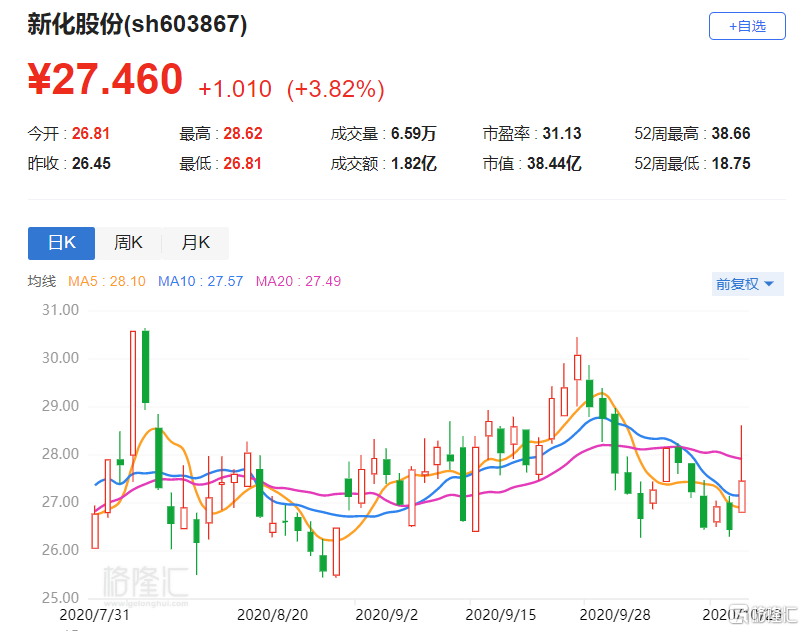Click the current price ¥27.460

pos(105,79)
